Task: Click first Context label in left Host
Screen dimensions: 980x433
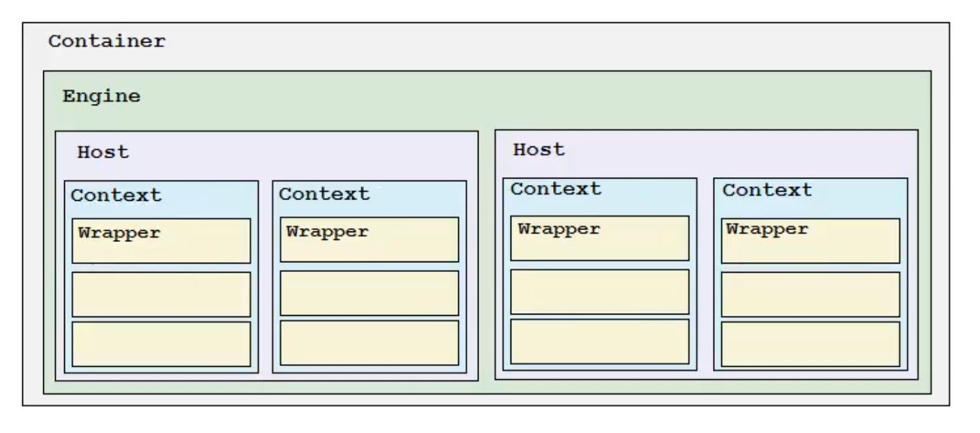Action: [116, 195]
